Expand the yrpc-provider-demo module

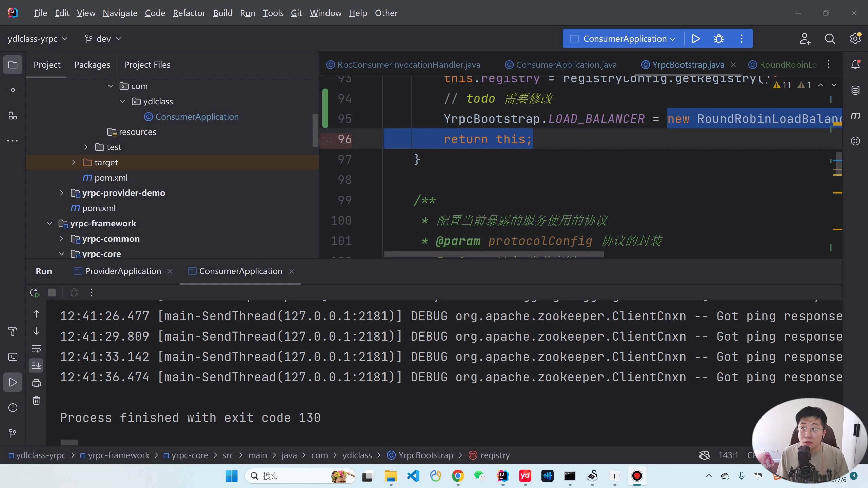(x=61, y=193)
